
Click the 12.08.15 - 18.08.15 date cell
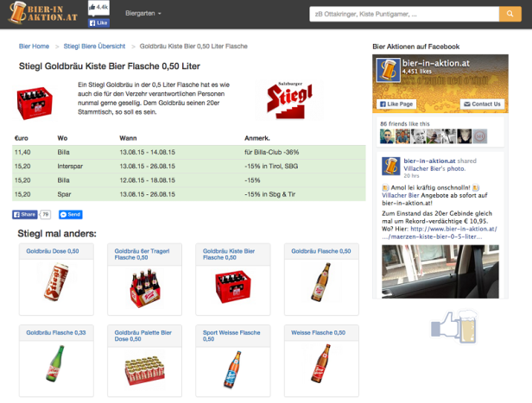[147, 180]
